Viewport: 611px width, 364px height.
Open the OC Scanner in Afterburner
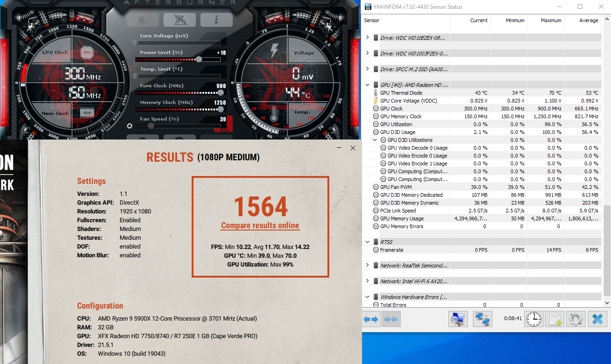click(179, 20)
